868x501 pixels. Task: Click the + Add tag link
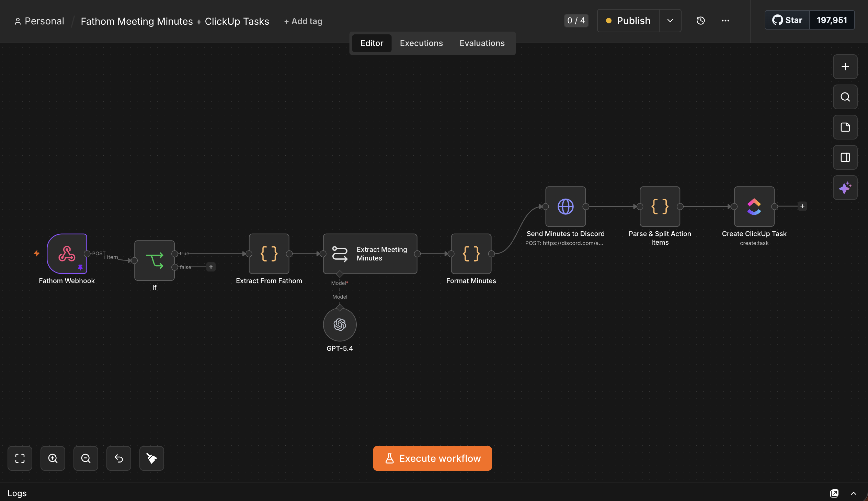[303, 21]
